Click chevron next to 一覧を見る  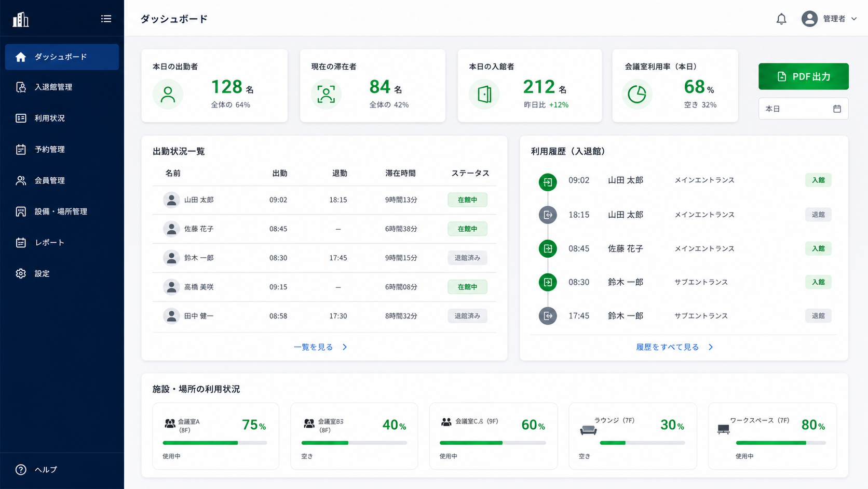coord(345,347)
